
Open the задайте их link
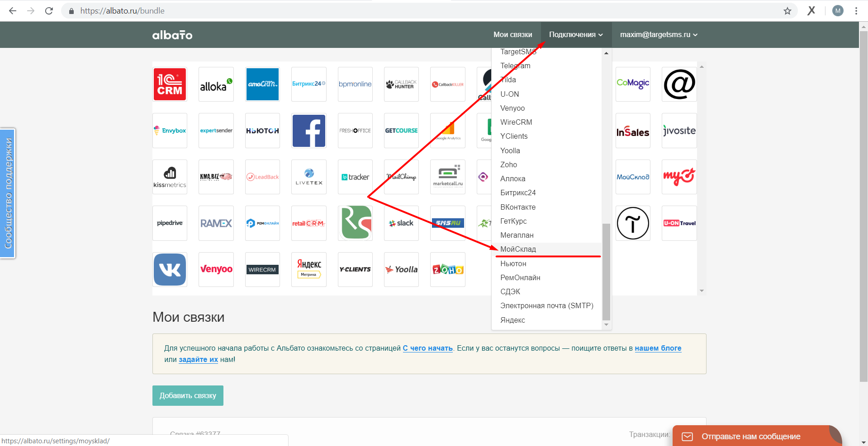(198, 359)
